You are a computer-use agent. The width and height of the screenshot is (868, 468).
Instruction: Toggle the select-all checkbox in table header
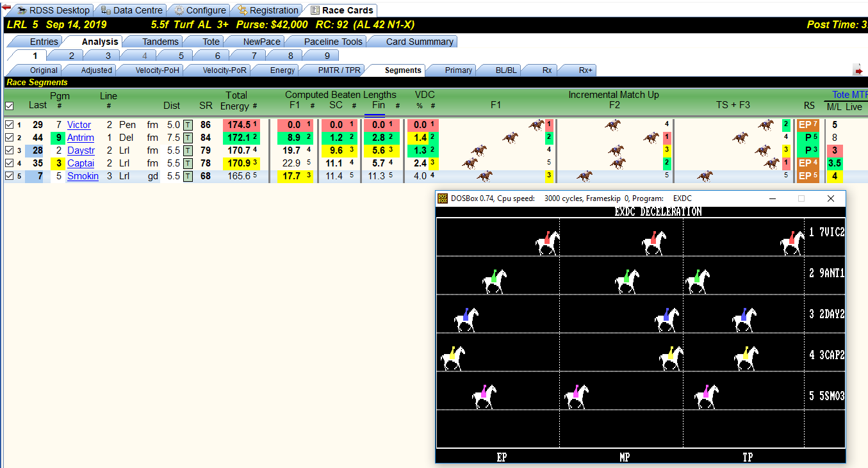pyautogui.click(x=9, y=106)
